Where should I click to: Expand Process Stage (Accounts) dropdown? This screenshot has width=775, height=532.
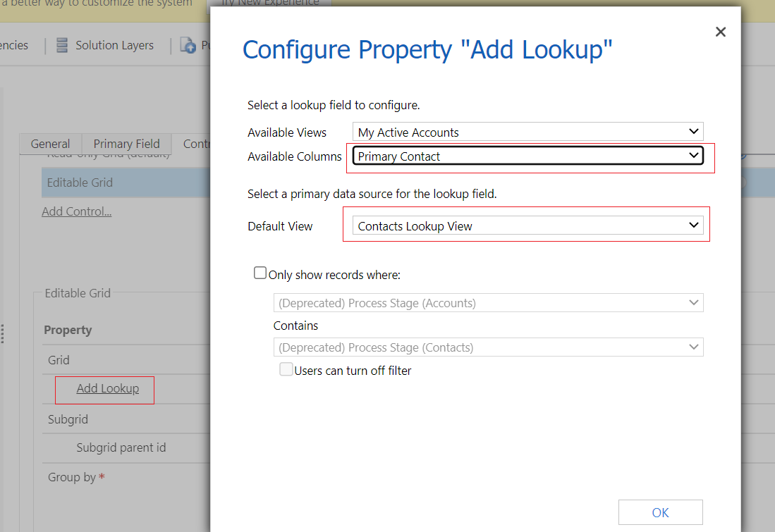tap(488, 303)
